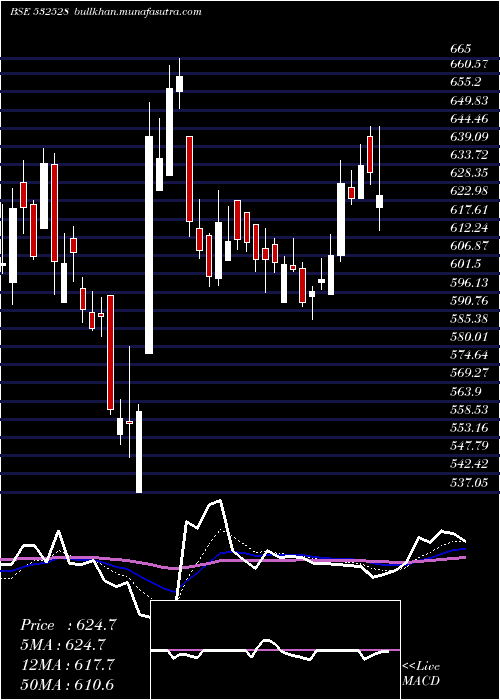
Task: Click the 558.53 price level label
Action: (x=469, y=410)
